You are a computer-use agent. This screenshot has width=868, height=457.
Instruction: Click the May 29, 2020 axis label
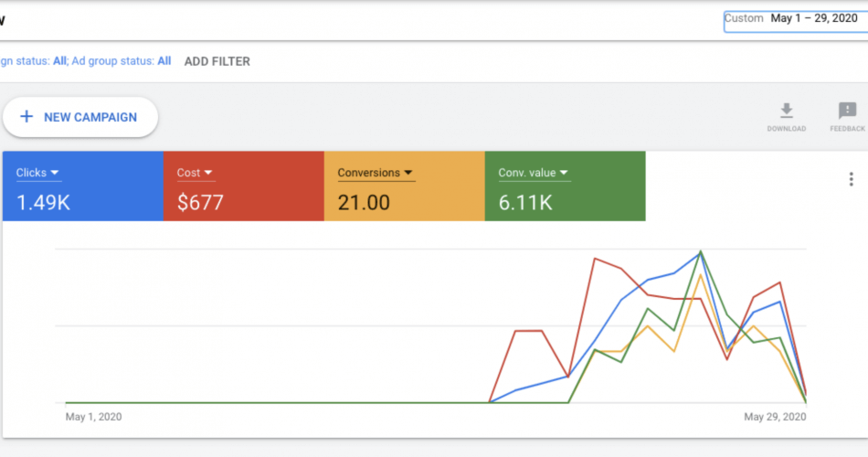tap(775, 417)
